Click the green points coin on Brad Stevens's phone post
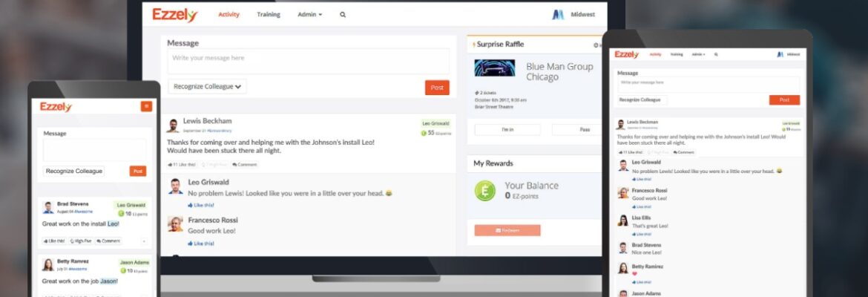This screenshot has height=297, width=868. [121, 213]
